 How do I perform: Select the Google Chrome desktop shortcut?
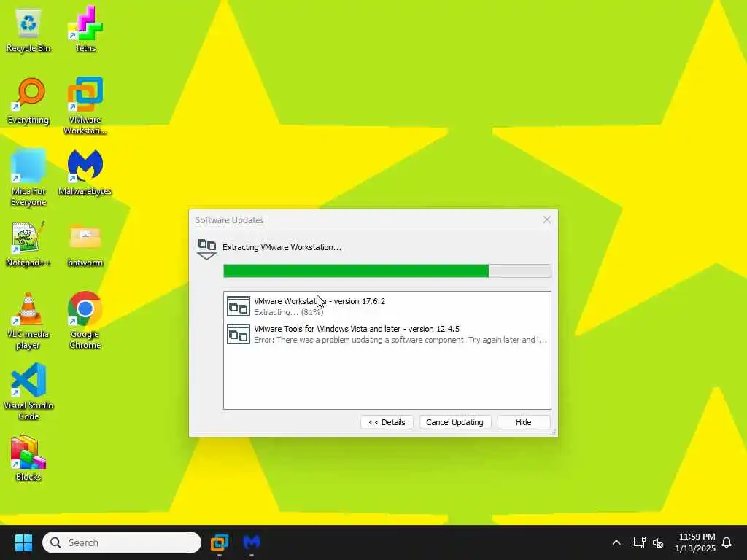85,320
